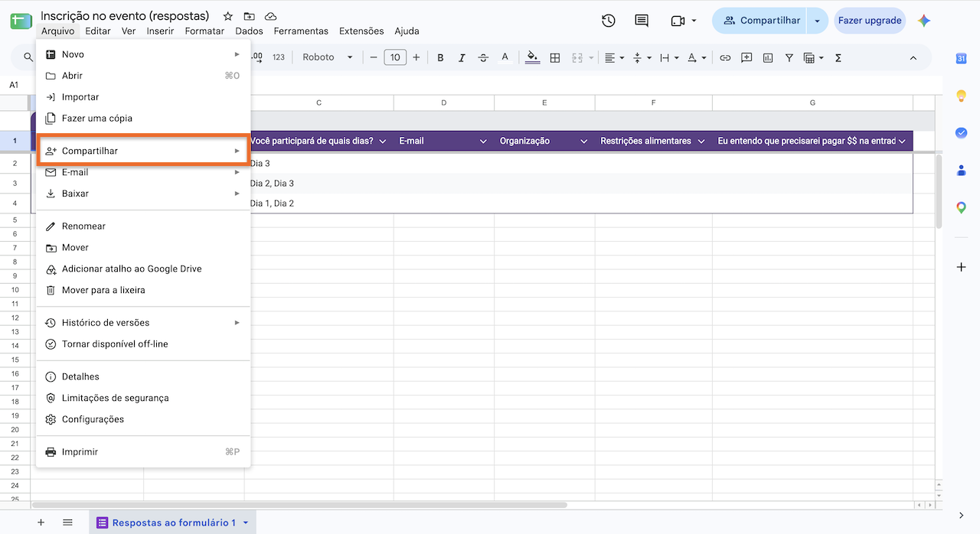
Task: Show all sheets list icon
Action: [67, 523]
